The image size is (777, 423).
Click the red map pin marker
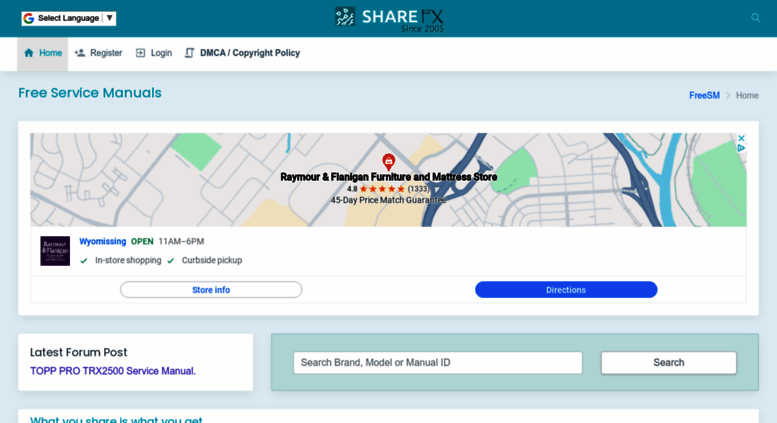(x=388, y=161)
